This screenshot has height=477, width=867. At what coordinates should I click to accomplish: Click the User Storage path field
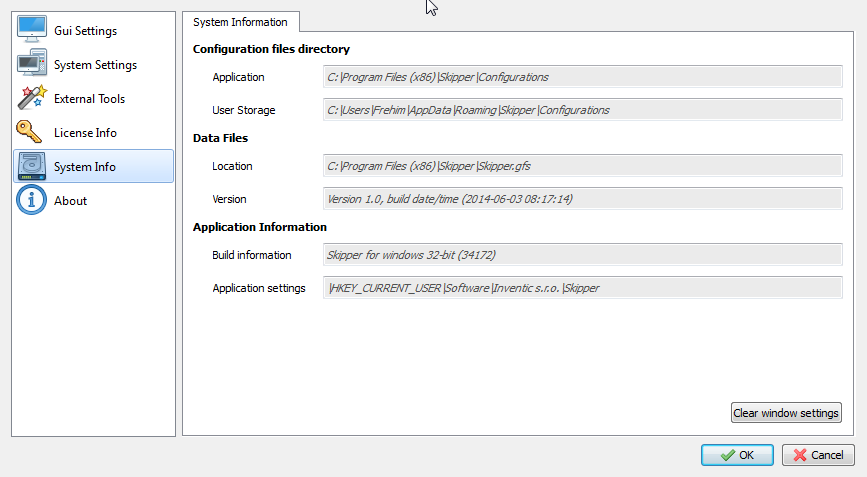click(582, 110)
